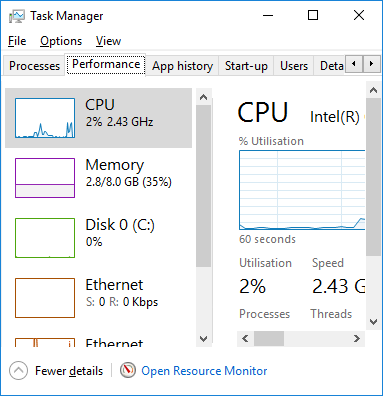The height and width of the screenshot is (396, 383).
Task: Switch to the Processes tab
Action: pyautogui.click(x=34, y=66)
